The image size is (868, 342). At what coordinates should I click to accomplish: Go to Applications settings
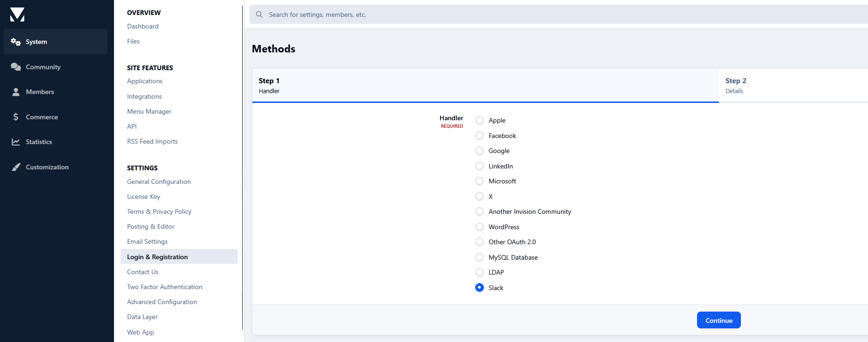[x=145, y=81]
